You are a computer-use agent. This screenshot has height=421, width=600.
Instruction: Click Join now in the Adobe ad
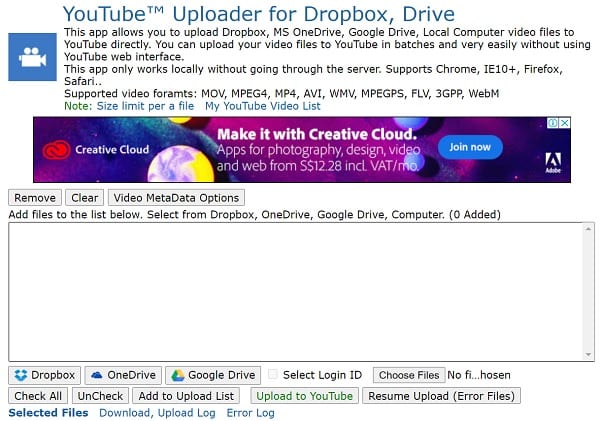tap(470, 147)
